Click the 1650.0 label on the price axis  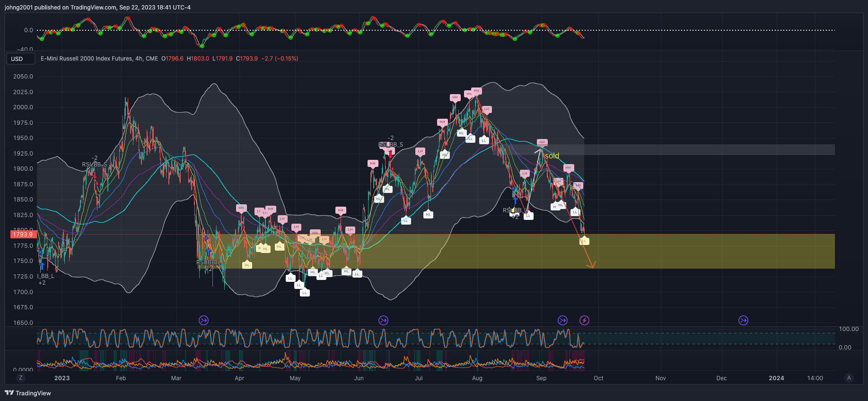pyautogui.click(x=23, y=323)
